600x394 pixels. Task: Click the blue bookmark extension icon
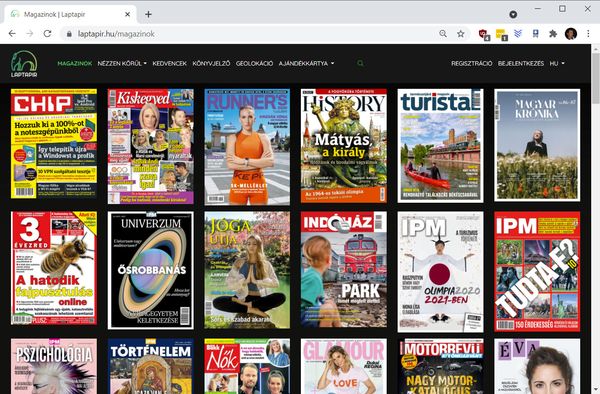click(x=536, y=34)
